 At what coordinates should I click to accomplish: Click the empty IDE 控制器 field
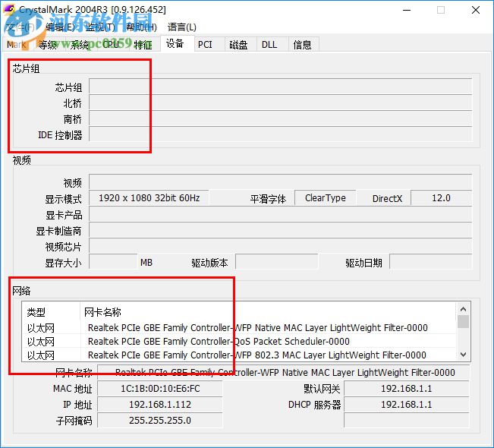[x=281, y=134]
